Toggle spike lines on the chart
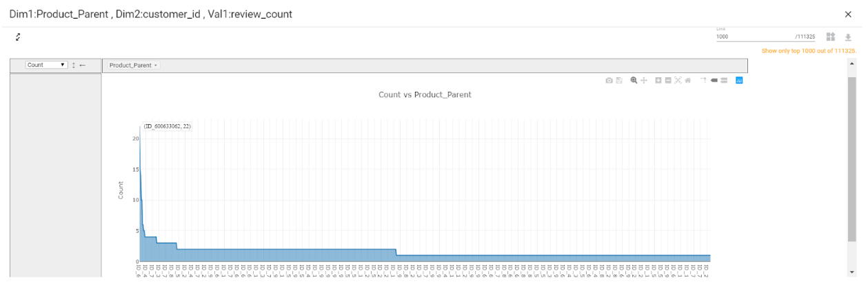This screenshot has height=291, width=868. (x=704, y=80)
